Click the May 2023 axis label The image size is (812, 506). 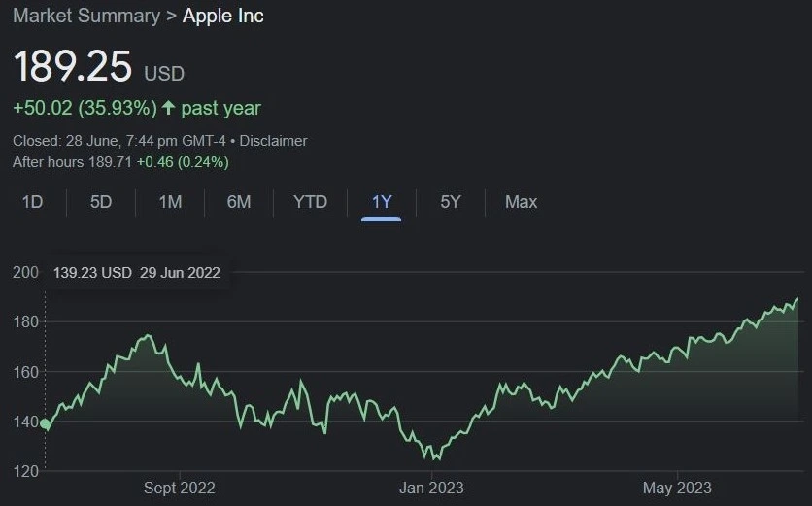pyautogui.click(x=677, y=488)
